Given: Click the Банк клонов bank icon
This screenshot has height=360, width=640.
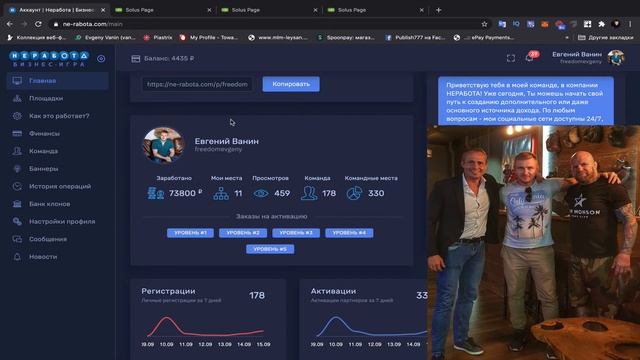Looking at the screenshot, I should (x=17, y=204).
